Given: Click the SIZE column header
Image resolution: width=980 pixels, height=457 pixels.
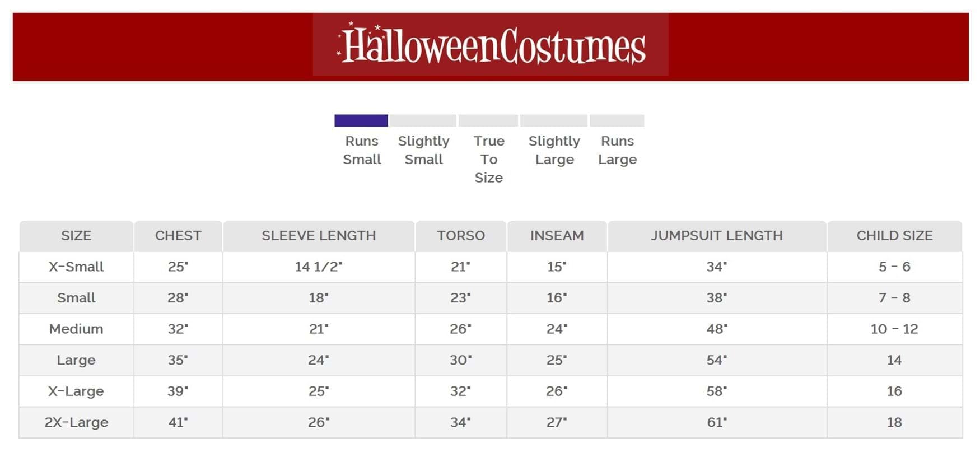Looking at the screenshot, I should [76, 236].
